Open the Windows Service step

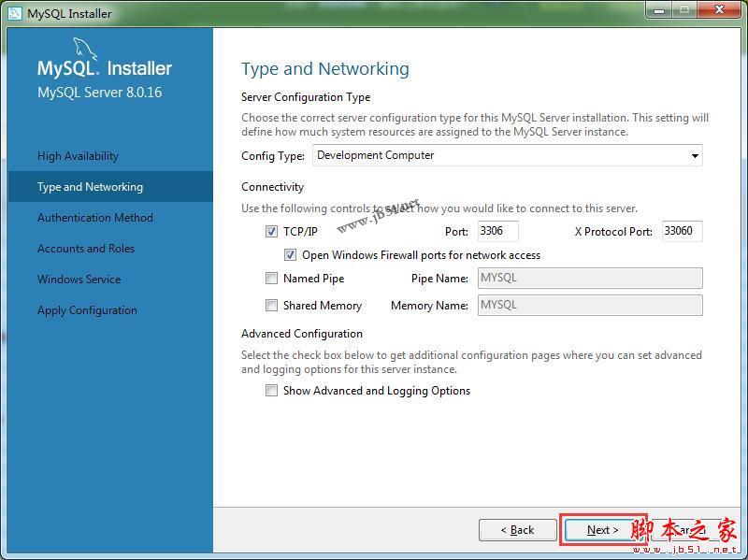pyautogui.click(x=79, y=279)
